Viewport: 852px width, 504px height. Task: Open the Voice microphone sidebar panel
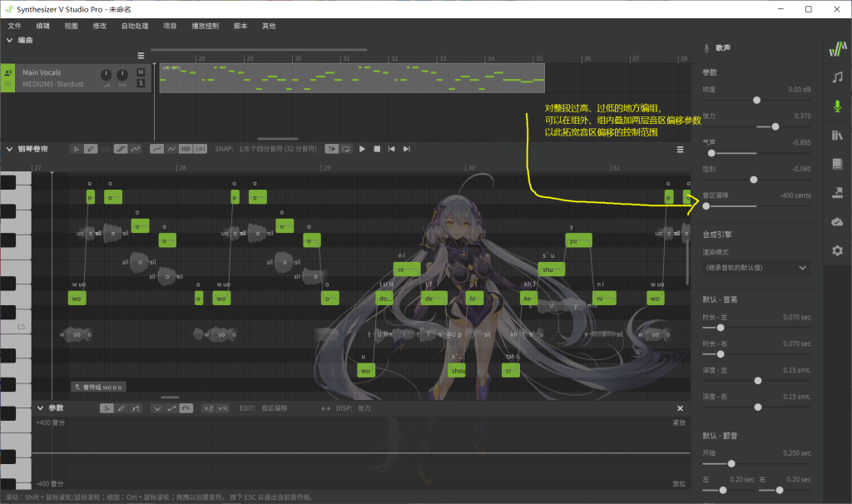[x=837, y=106]
